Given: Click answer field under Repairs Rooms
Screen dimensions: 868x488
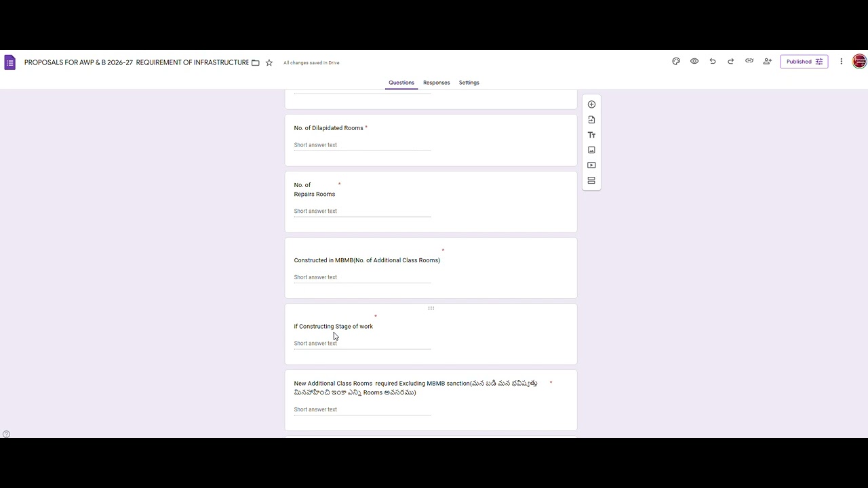Looking at the screenshot, I should pyautogui.click(x=363, y=211).
